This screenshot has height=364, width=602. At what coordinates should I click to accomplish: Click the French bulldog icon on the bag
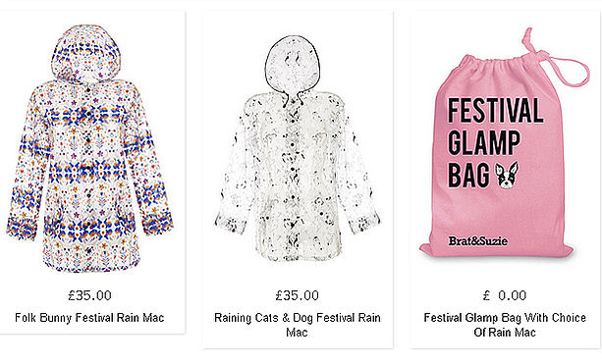(507, 176)
